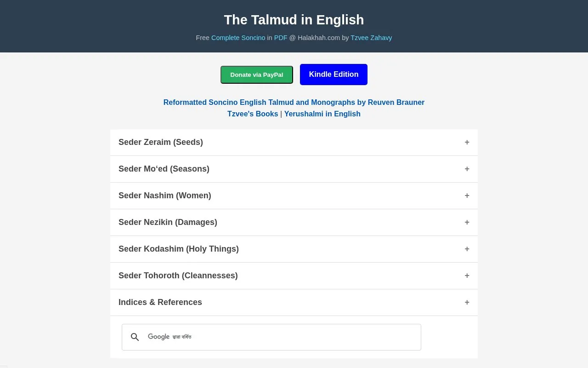Open the Kindle Edition button
The width and height of the screenshot is (588, 368).
pyautogui.click(x=334, y=75)
